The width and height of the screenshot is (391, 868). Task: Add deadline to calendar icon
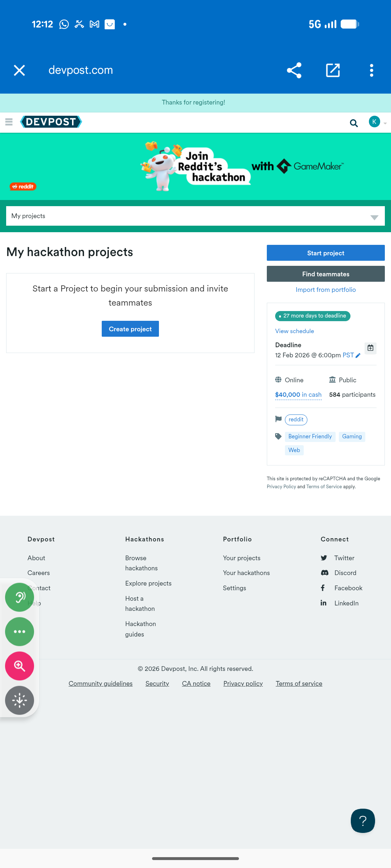(x=370, y=348)
